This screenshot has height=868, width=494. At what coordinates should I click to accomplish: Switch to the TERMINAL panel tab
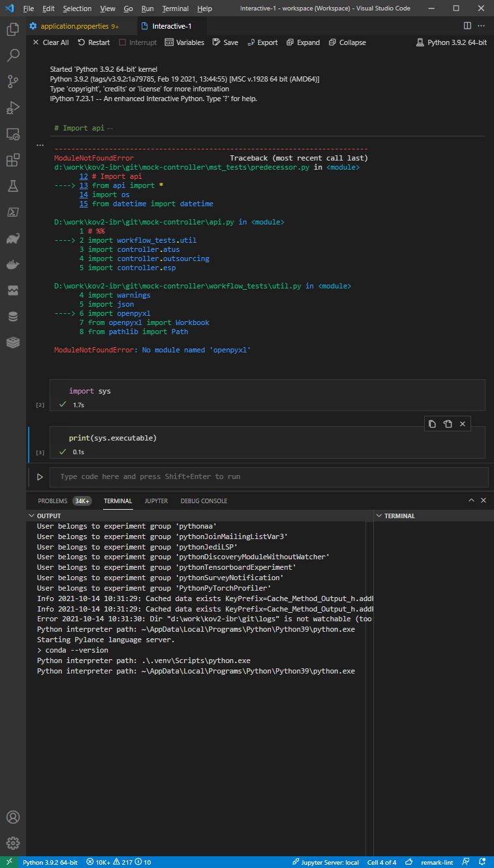click(x=118, y=501)
